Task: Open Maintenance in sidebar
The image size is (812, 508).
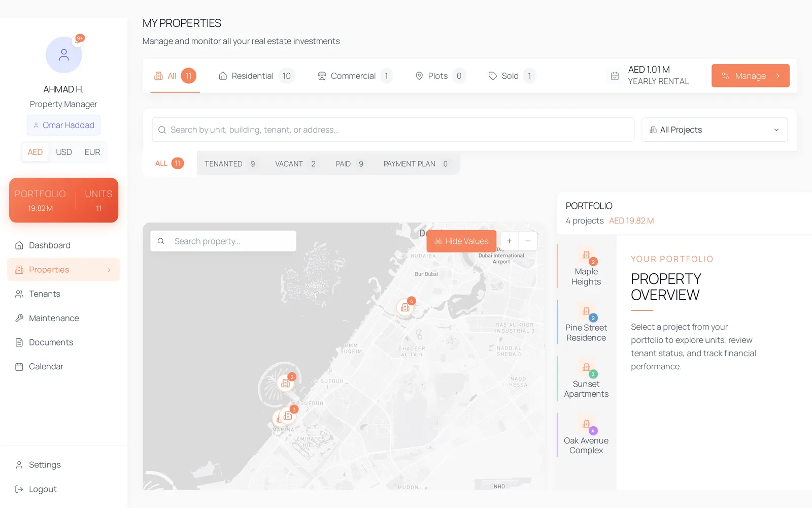Action: (63, 318)
